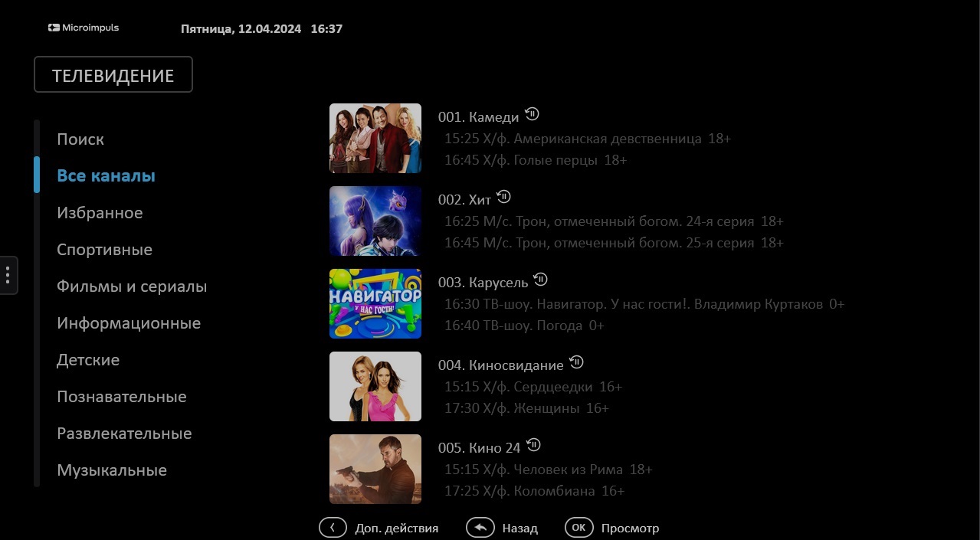Open the Детские category
Screen dimensions: 980x540
(x=88, y=360)
